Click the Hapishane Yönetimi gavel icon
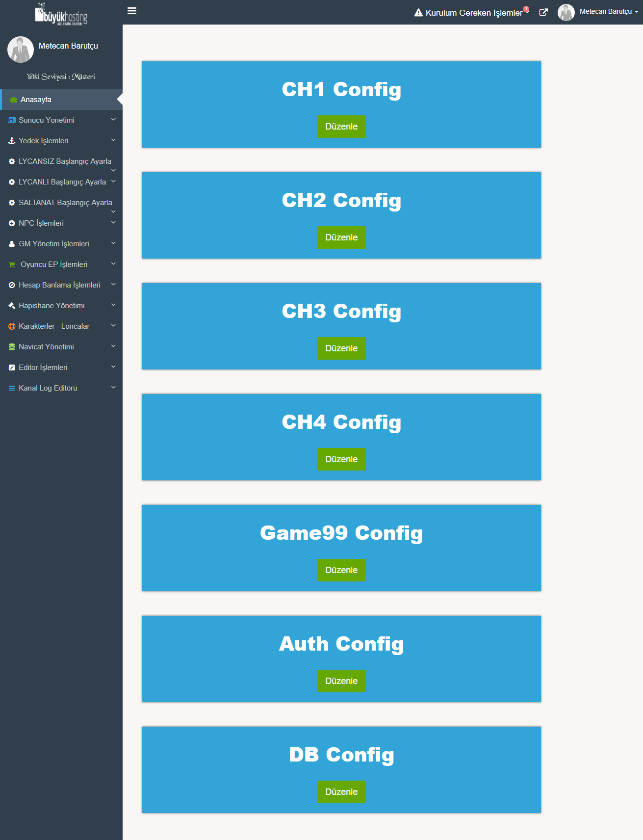Viewport: 643px width, 840px height. coord(12,306)
